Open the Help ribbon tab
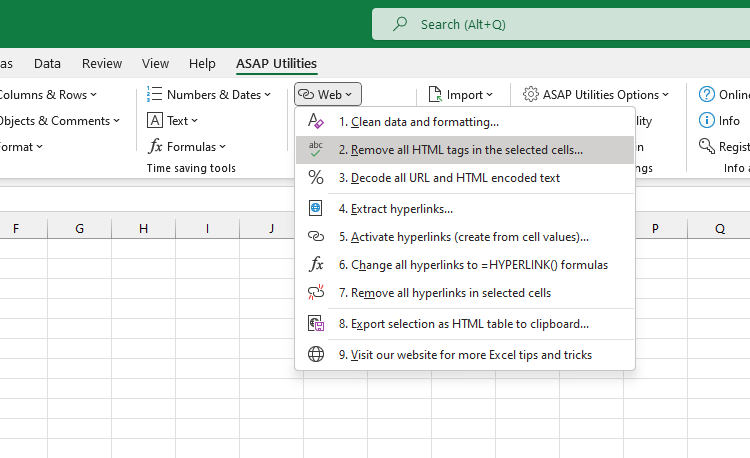 (202, 63)
